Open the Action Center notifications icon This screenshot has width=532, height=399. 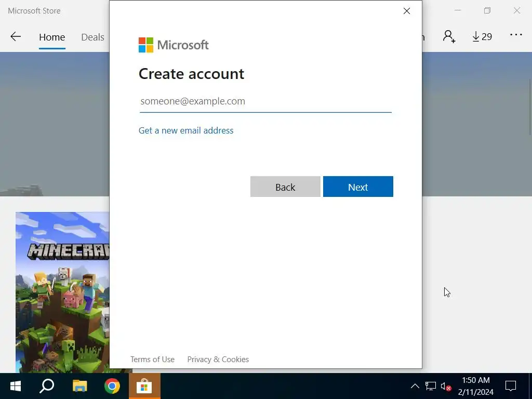pyautogui.click(x=511, y=386)
